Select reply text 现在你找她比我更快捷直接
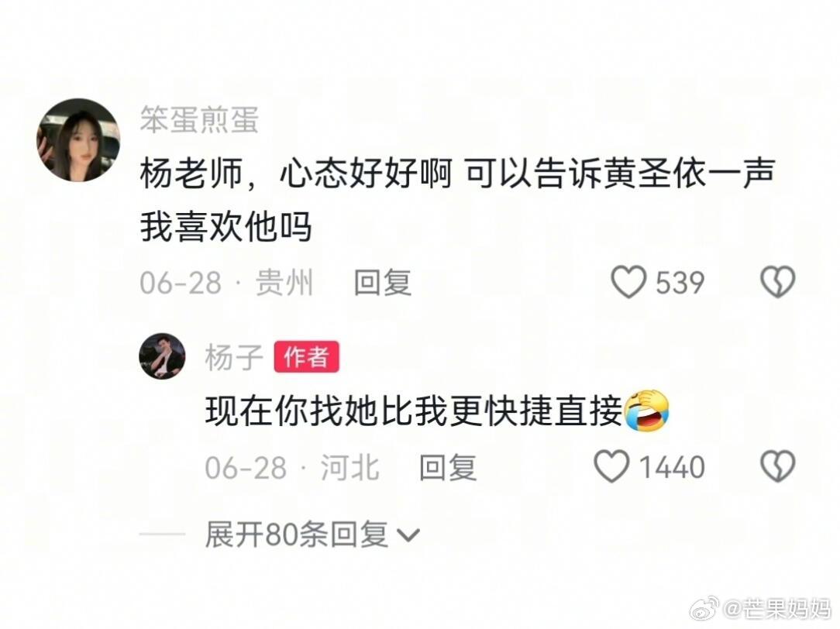840x629 pixels. point(414,411)
